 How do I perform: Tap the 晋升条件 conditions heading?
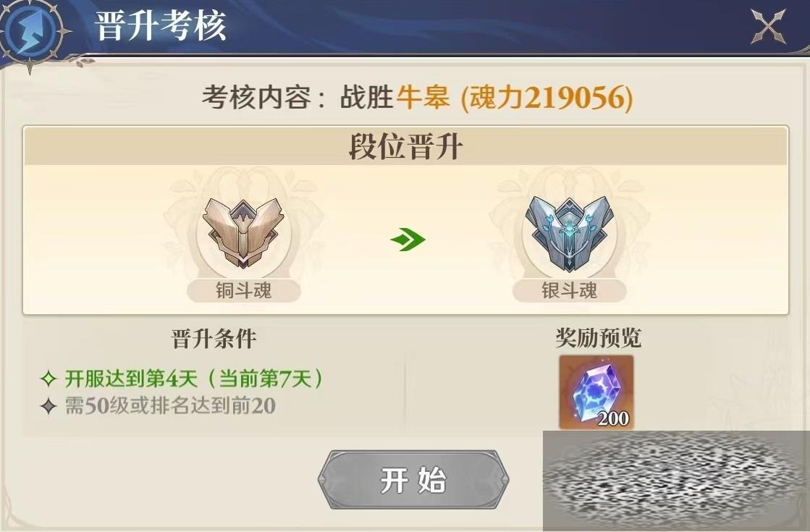pos(214,339)
